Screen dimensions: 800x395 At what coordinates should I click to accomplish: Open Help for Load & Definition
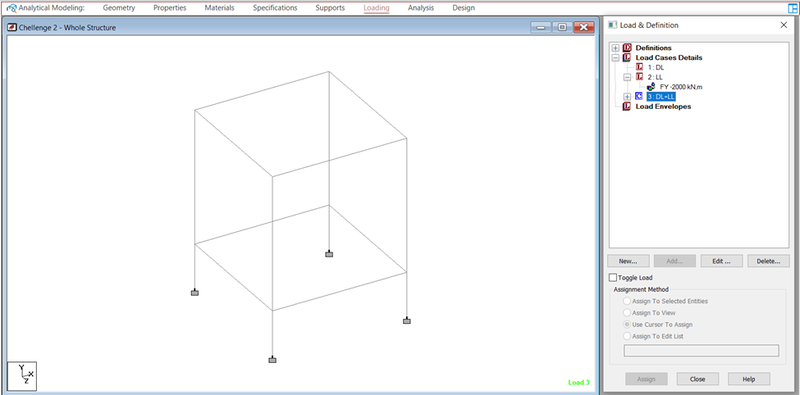point(749,379)
